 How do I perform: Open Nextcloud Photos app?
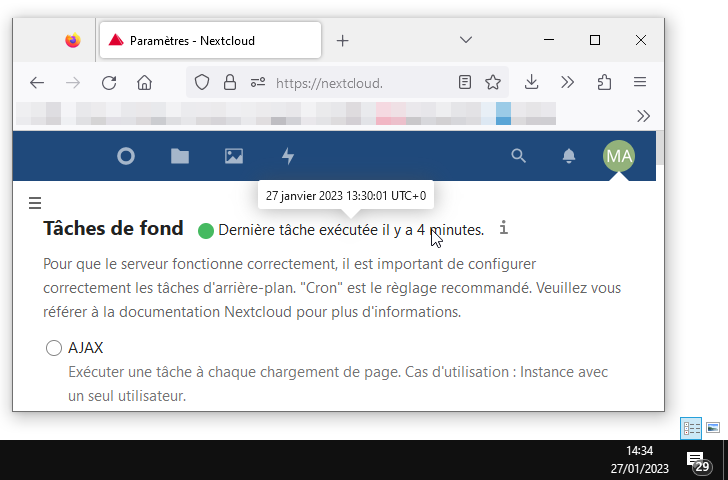[234, 156]
